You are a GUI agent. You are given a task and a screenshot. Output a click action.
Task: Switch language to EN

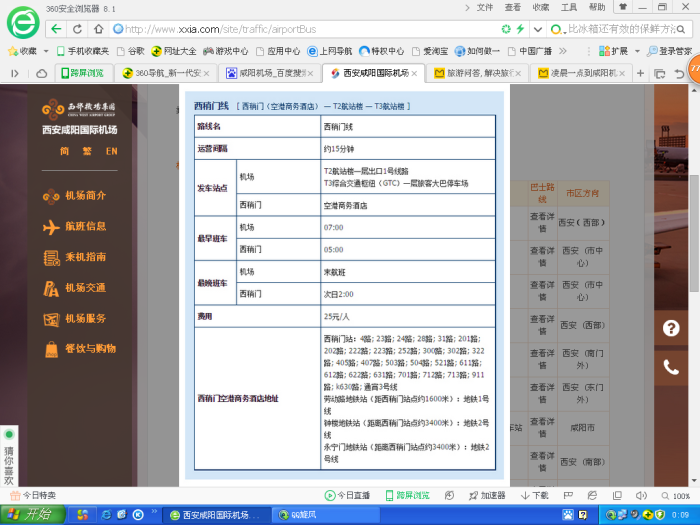tap(111, 151)
